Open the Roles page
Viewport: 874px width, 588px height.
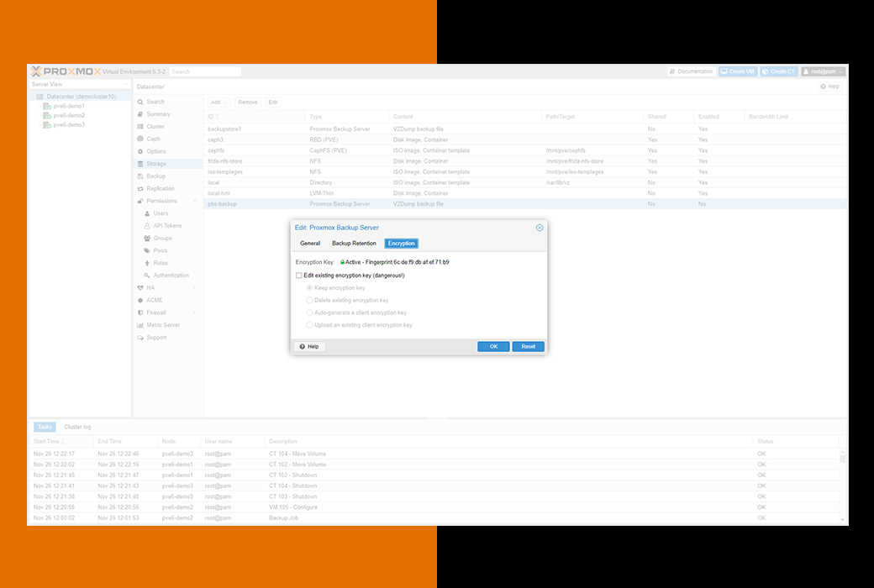pos(156,263)
